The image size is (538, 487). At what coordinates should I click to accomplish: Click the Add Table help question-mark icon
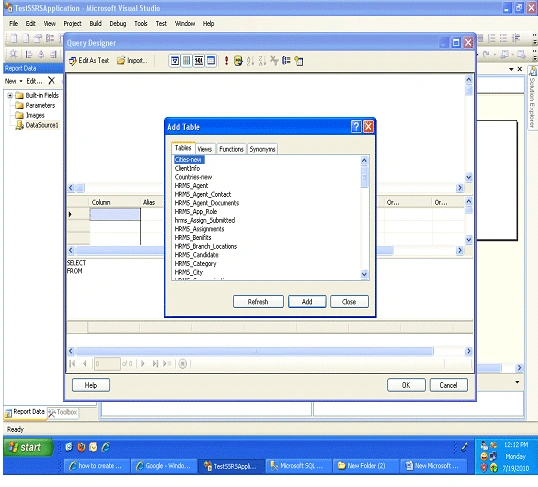point(356,127)
